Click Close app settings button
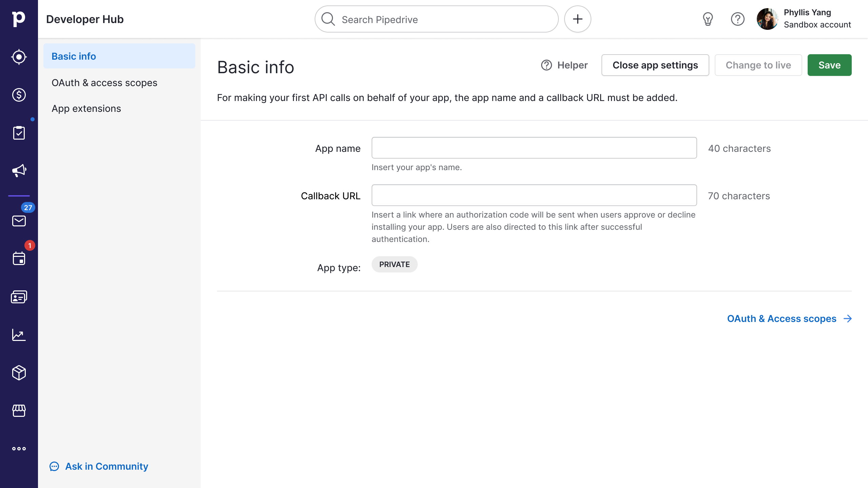Image resolution: width=868 pixels, height=488 pixels. tap(655, 65)
